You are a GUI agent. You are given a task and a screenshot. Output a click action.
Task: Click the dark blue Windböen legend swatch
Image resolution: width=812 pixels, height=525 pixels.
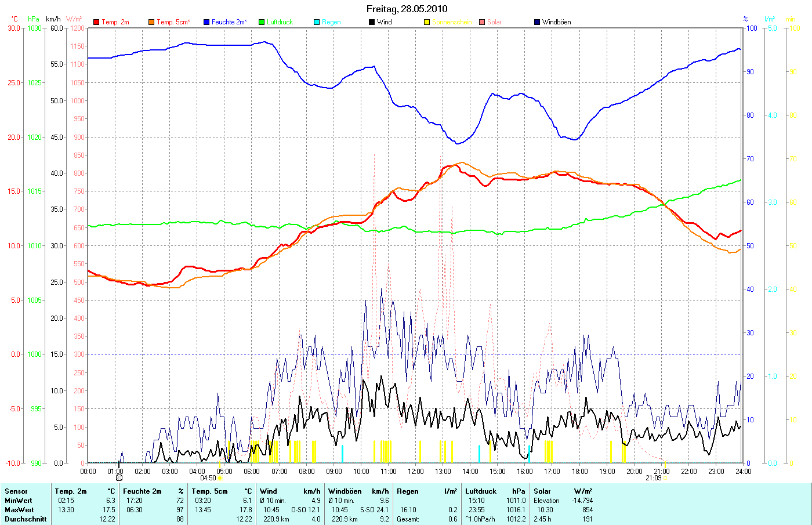tap(537, 22)
